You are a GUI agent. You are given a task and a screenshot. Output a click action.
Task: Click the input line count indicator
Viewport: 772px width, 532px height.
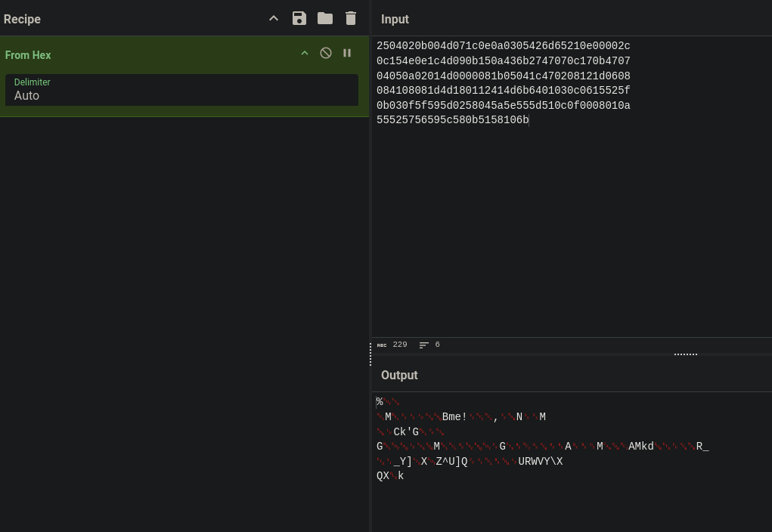(429, 345)
